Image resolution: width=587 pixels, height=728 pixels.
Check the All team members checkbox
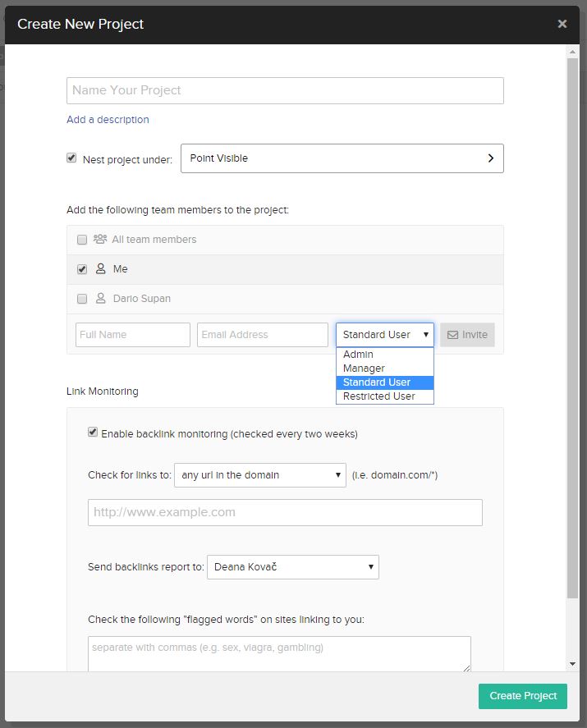pos(82,240)
